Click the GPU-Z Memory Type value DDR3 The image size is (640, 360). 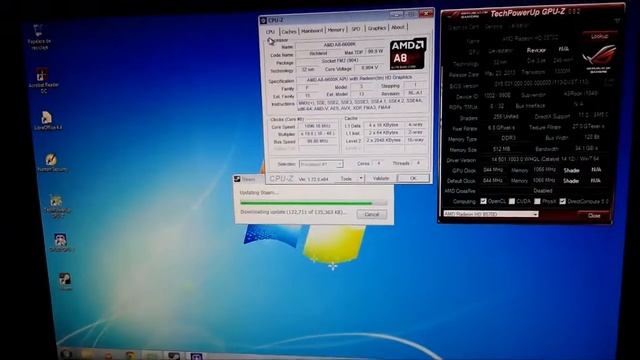tap(508, 139)
